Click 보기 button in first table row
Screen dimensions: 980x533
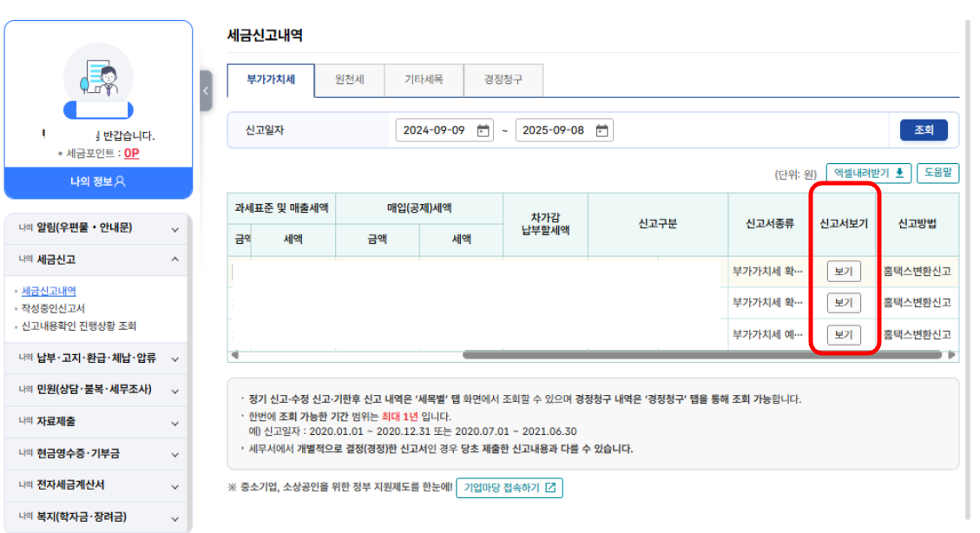tap(843, 272)
